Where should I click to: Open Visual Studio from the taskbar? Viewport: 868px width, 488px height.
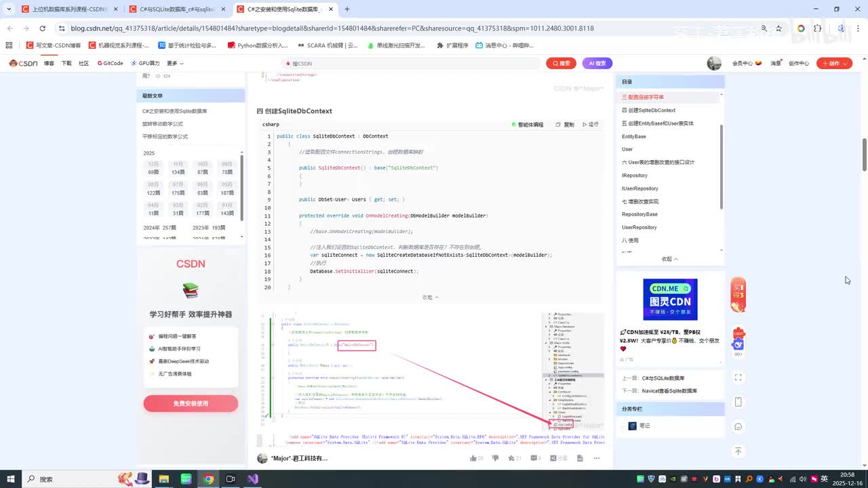click(x=253, y=479)
